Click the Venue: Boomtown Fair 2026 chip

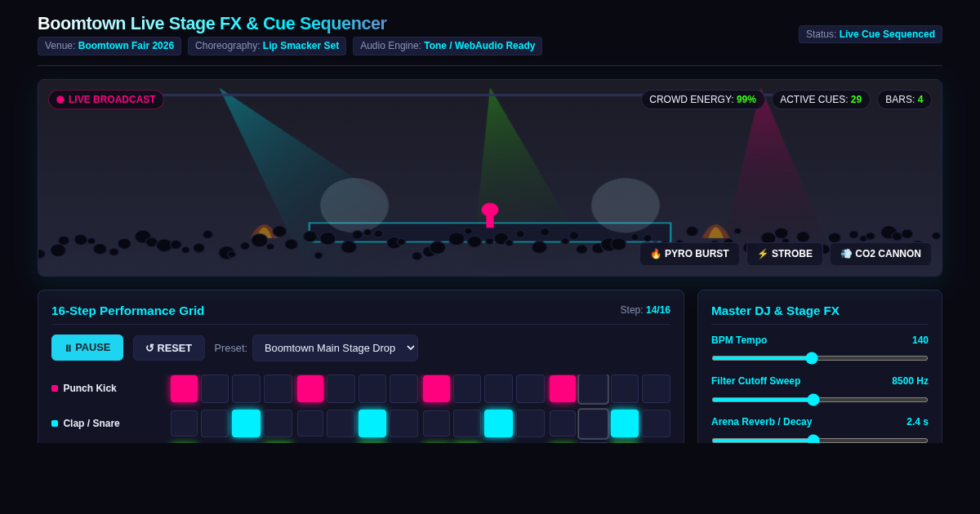[x=109, y=46]
